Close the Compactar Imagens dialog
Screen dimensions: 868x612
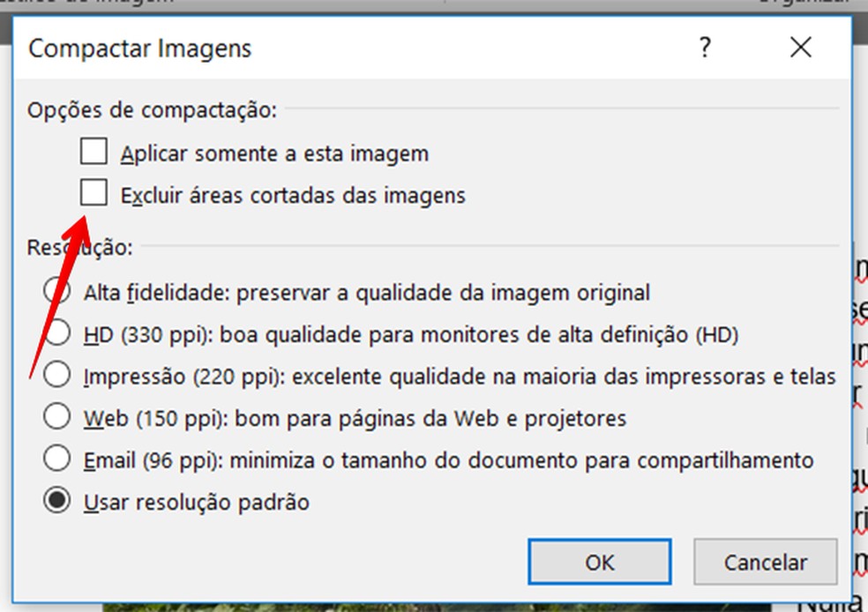(800, 48)
